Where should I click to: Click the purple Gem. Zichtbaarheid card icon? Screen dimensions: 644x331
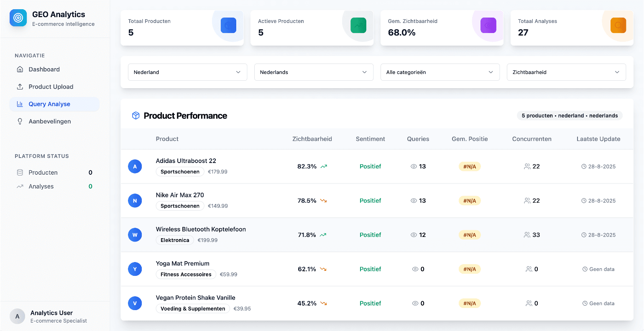[488, 25]
